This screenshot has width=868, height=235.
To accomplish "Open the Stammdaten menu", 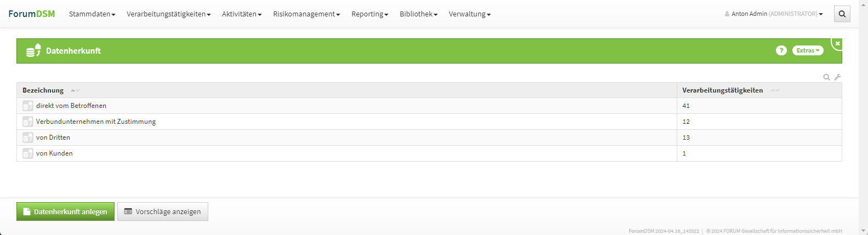I will pyautogui.click(x=92, y=14).
